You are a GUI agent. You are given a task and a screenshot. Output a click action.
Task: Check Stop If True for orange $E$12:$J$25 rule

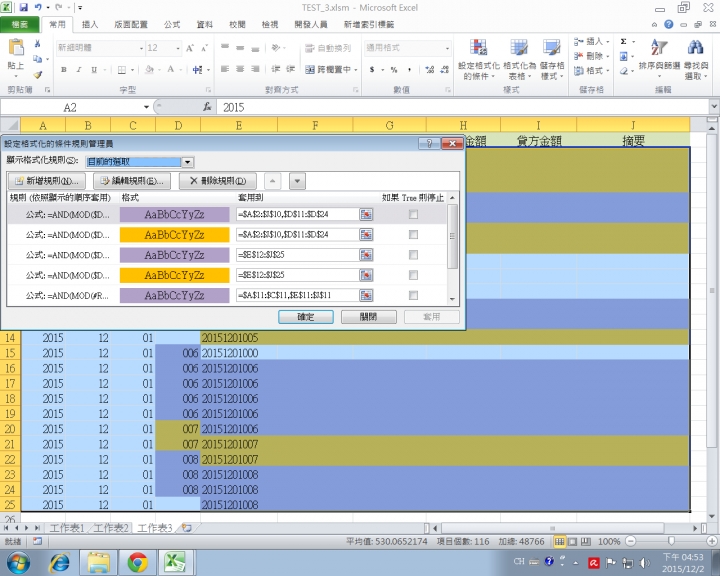point(413,275)
